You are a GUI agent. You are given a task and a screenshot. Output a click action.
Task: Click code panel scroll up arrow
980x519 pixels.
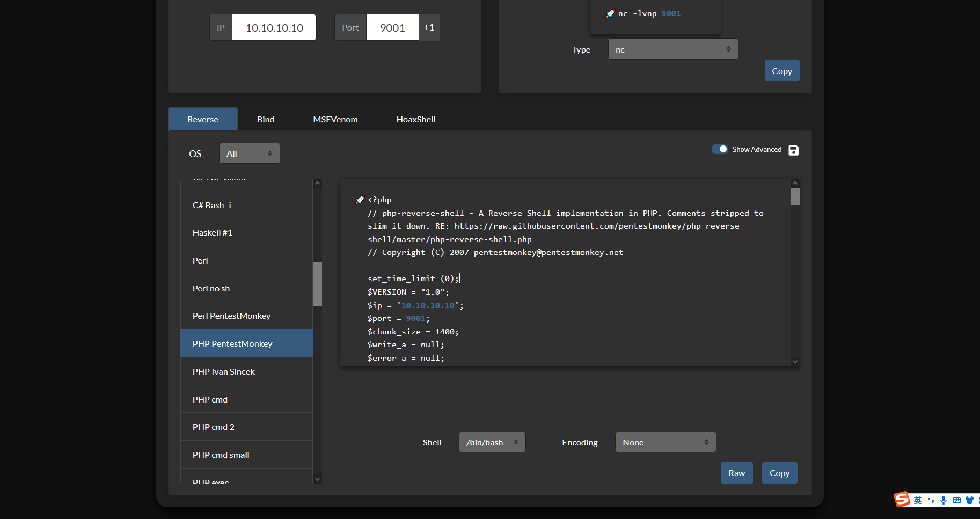pyautogui.click(x=795, y=183)
